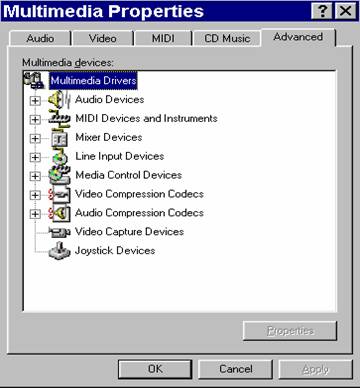Click the Joystick Devices icon
The height and width of the screenshot is (388, 360).
pyautogui.click(x=59, y=251)
